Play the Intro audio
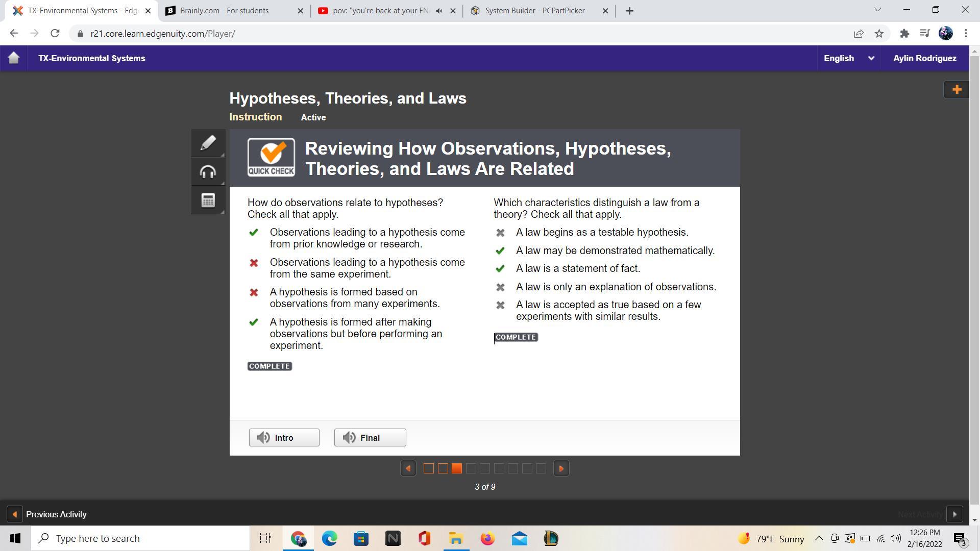 (x=284, y=438)
